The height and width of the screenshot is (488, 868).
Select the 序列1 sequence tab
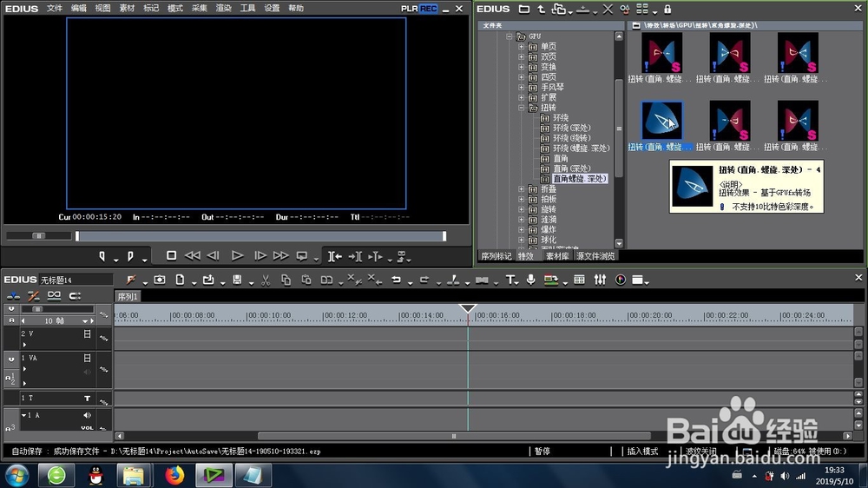tap(128, 296)
